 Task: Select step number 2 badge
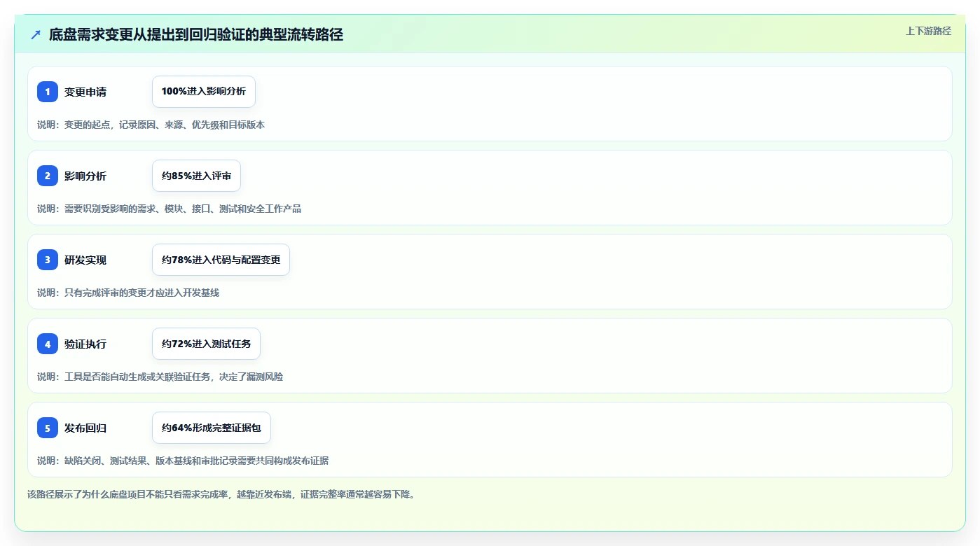pos(48,176)
